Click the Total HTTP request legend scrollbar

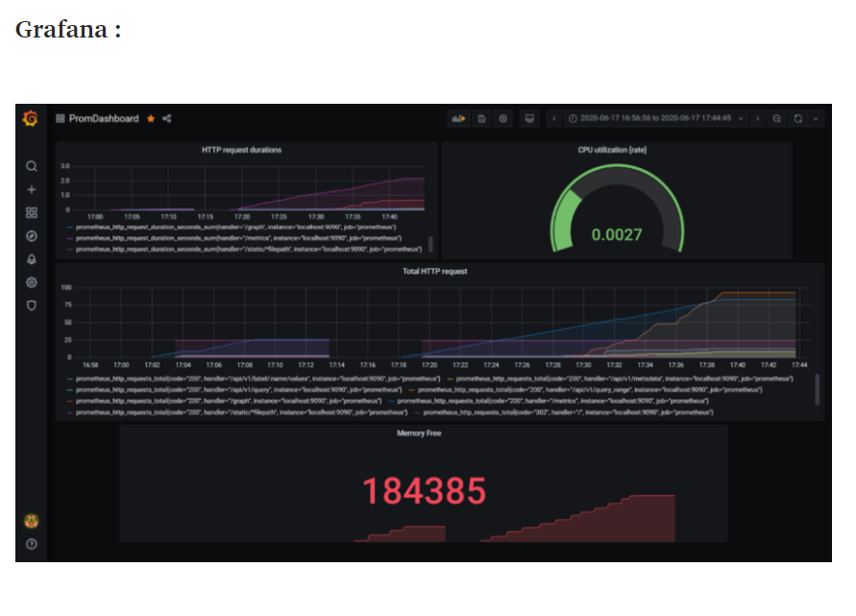(x=817, y=389)
